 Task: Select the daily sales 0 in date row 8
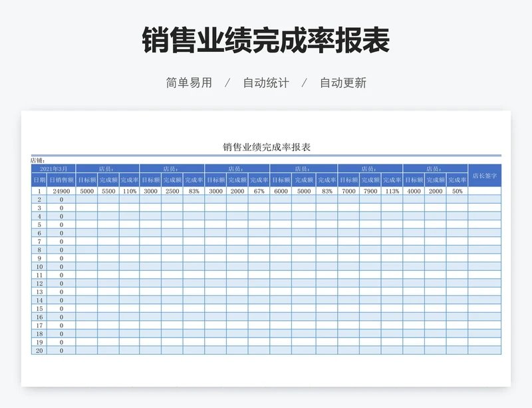coord(61,250)
